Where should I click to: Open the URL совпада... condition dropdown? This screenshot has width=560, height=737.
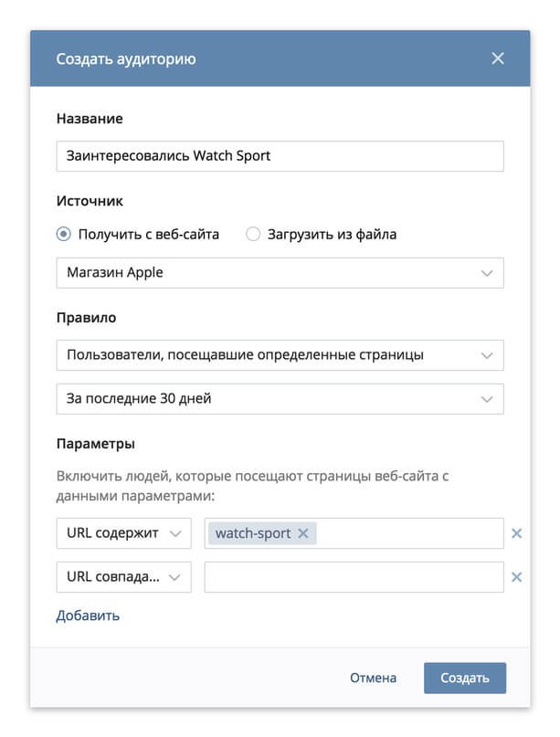tap(123, 576)
